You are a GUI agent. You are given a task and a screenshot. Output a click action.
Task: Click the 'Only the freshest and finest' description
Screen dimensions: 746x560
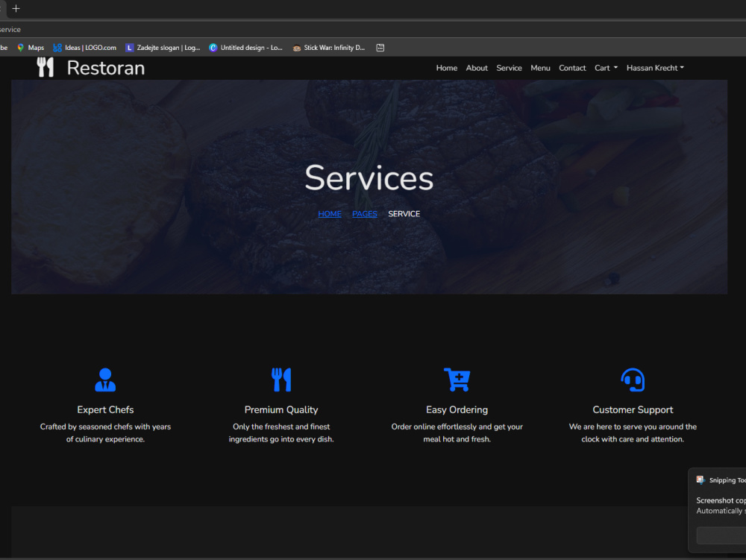tap(281, 432)
